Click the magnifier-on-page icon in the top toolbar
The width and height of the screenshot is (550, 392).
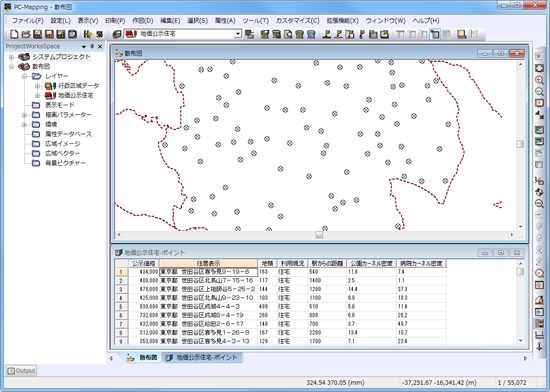pyautogui.click(x=288, y=34)
